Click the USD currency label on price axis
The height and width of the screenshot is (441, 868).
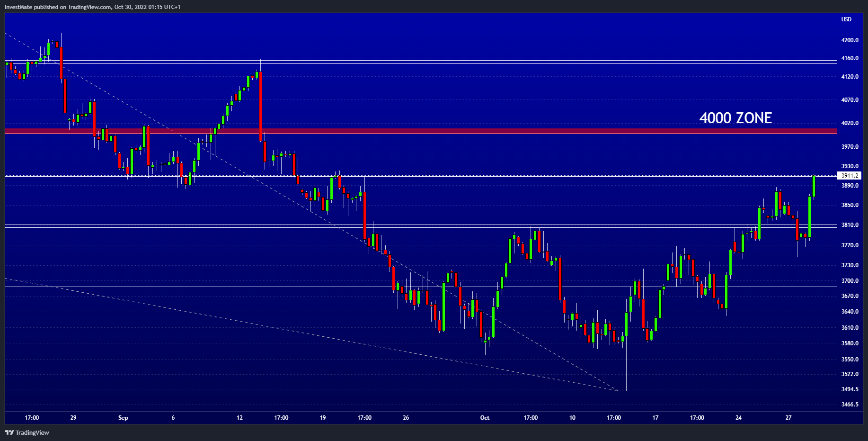846,19
